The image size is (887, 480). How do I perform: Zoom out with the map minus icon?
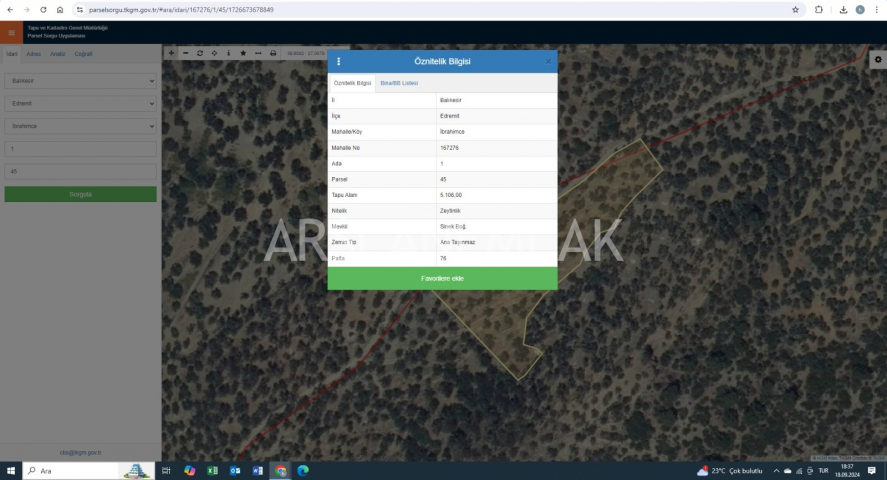pyautogui.click(x=185, y=53)
